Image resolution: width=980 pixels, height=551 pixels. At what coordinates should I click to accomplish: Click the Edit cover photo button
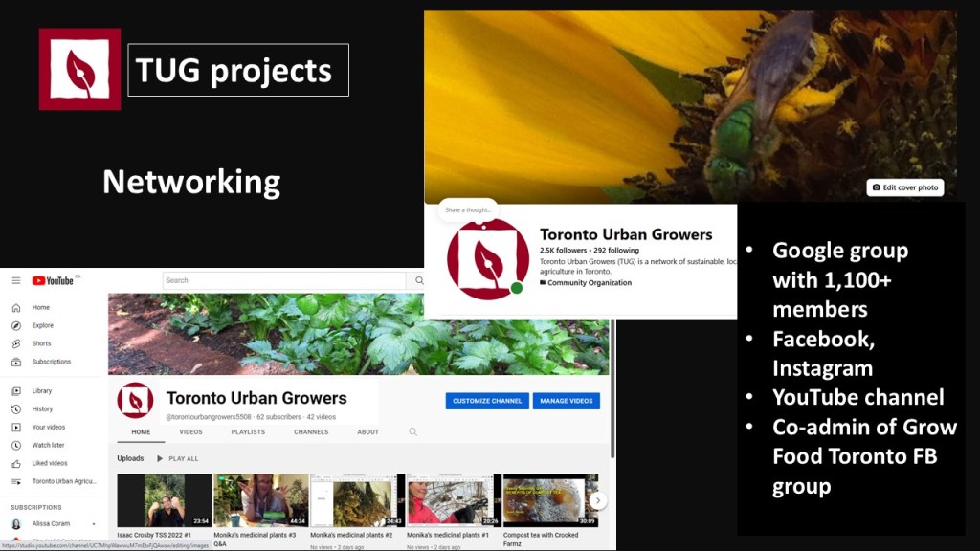pyautogui.click(x=904, y=187)
